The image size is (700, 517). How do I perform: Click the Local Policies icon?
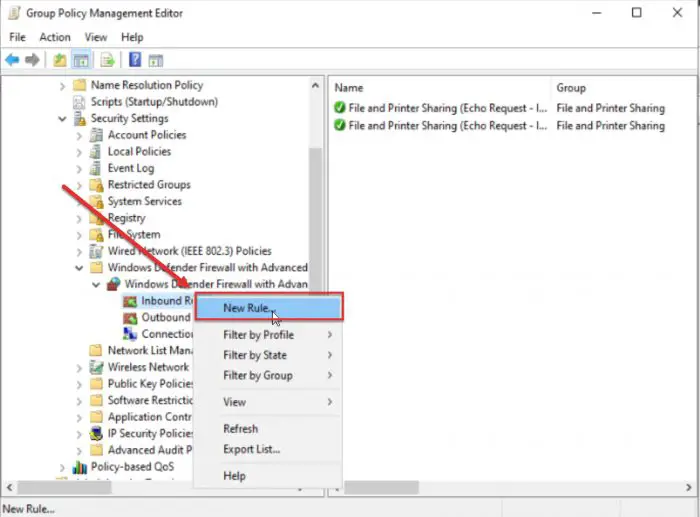(x=96, y=151)
